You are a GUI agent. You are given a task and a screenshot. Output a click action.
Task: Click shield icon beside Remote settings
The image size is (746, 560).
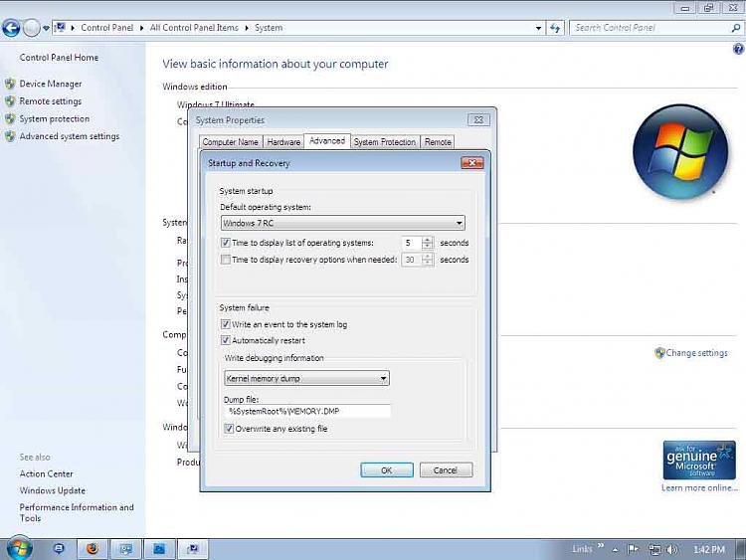click(x=10, y=101)
